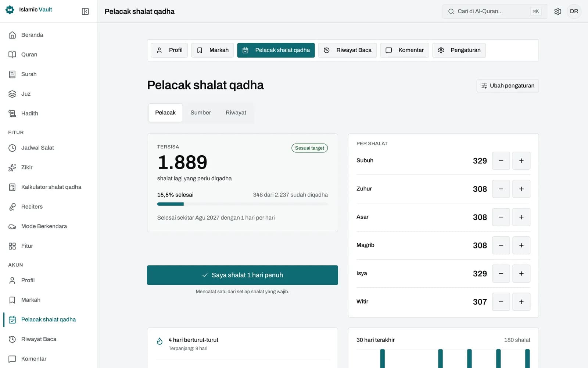Image resolution: width=588 pixels, height=368 pixels.
Task: Open sidebar Riwayat Baca item
Action: (x=49, y=339)
